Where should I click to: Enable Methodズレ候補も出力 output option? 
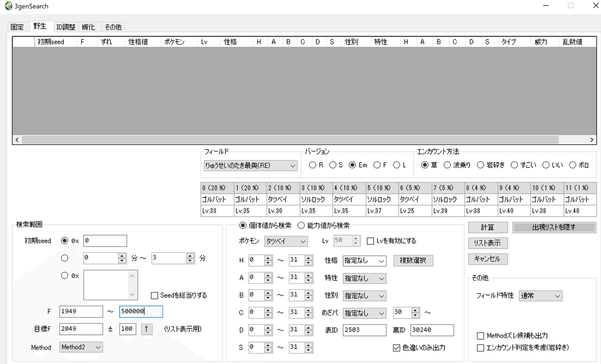click(480, 335)
